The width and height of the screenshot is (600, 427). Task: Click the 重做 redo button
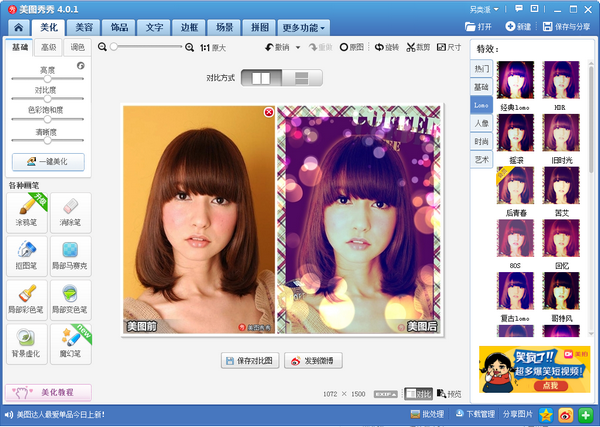pyautogui.click(x=321, y=47)
